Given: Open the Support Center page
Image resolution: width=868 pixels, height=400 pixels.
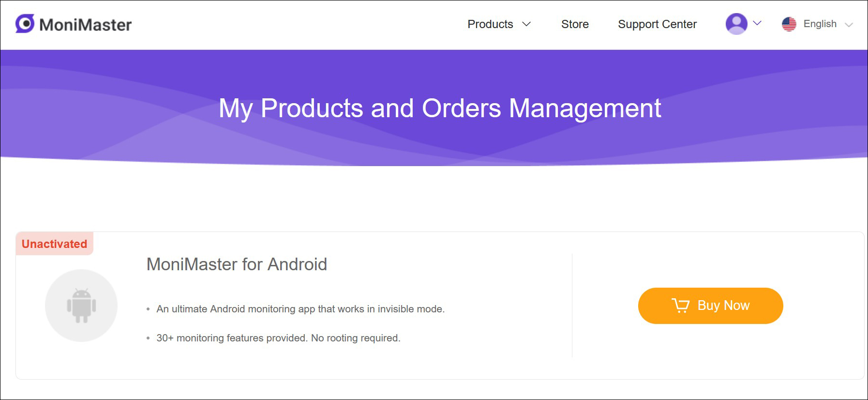Looking at the screenshot, I should point(657,24).
